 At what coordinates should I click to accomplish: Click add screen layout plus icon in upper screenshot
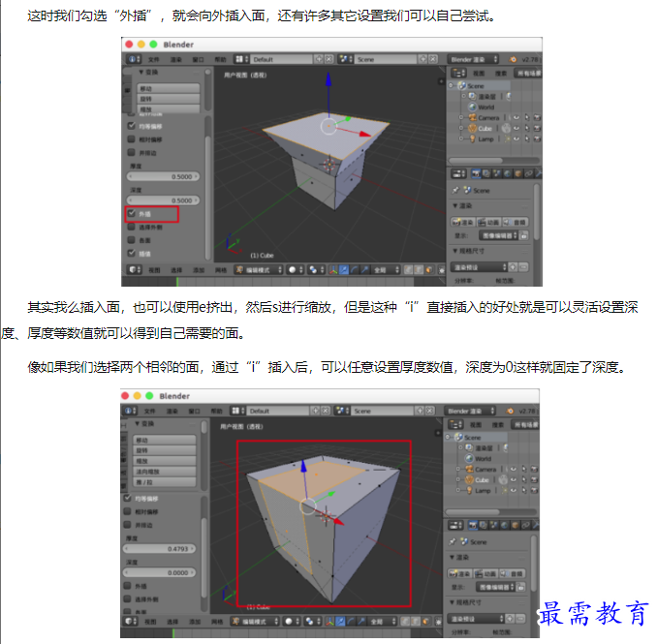(x=319, y=59)
